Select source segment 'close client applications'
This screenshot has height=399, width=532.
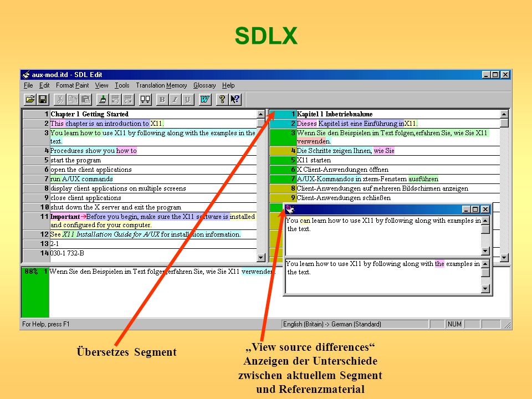point(154,198)
